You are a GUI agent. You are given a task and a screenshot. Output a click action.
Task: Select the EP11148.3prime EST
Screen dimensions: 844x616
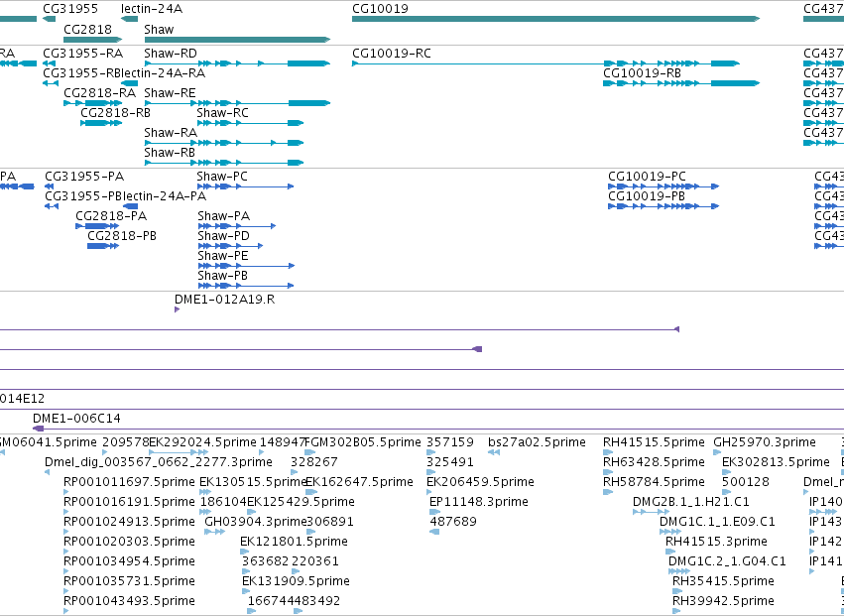pos(435,512)
